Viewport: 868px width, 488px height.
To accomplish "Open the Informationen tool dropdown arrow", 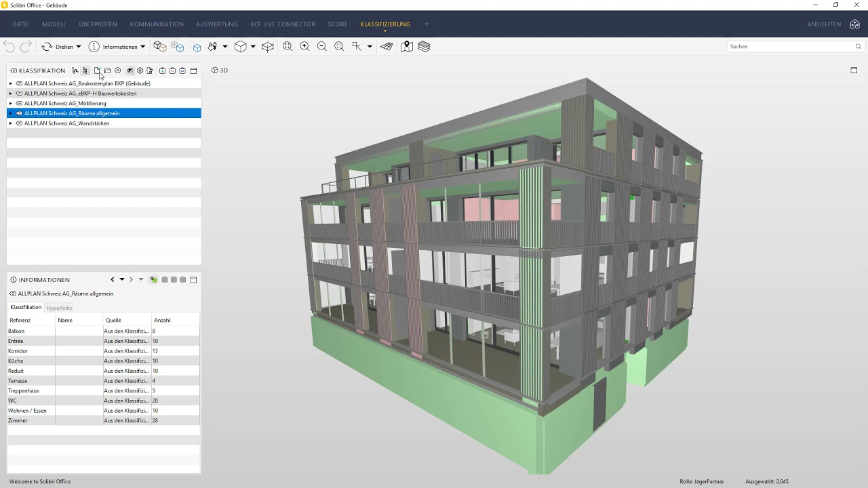I will (142, 47).
